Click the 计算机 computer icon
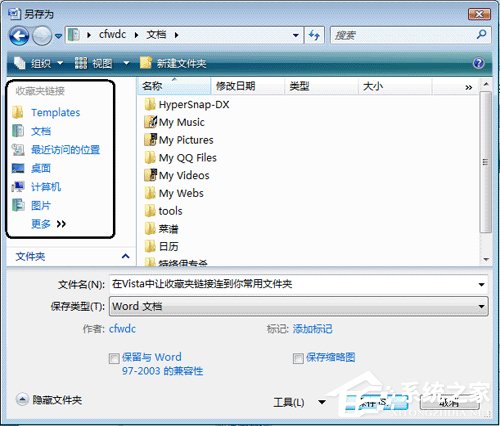This screenshot has height=426, width=500. [18, 187]
